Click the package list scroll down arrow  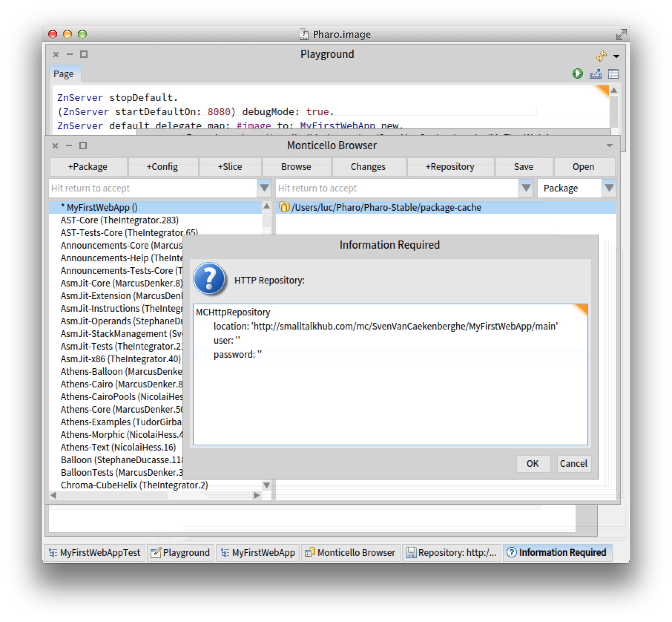point(266,485)
